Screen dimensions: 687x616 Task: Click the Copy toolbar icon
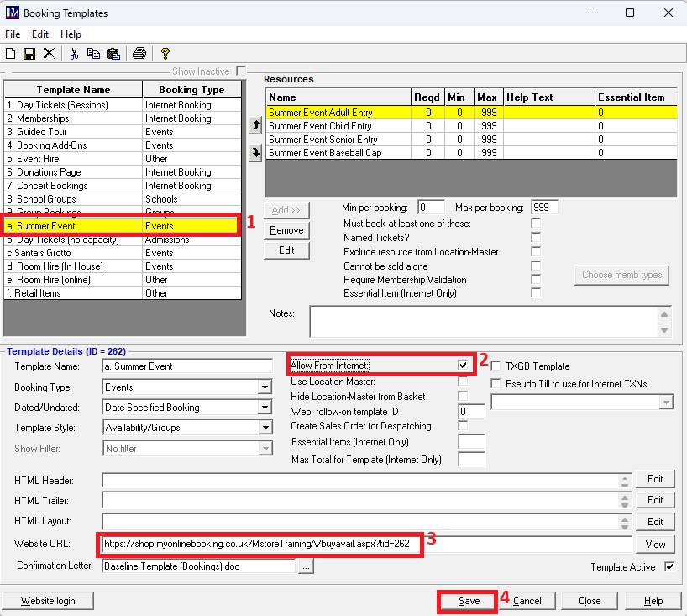pyautogui.click(x=93, y=54)
